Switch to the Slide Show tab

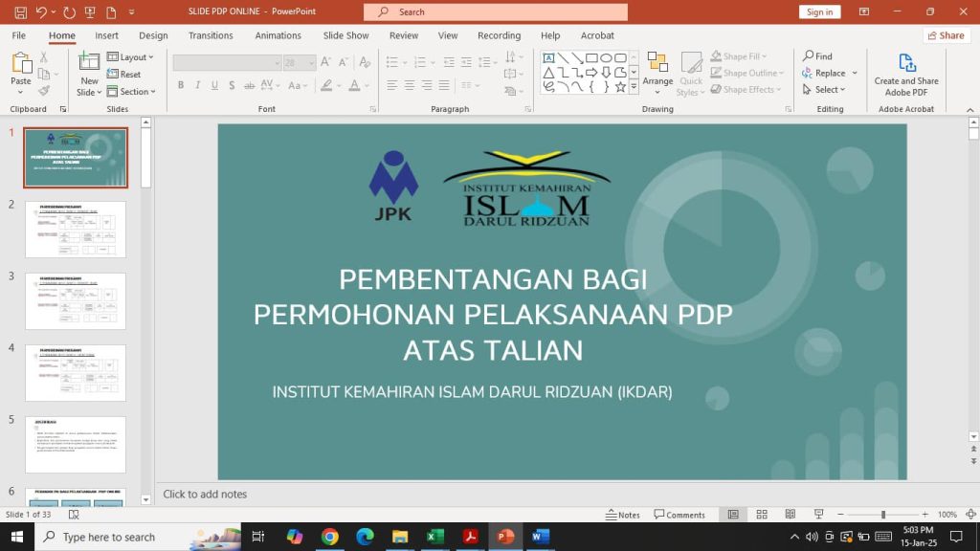click(345, 35)
